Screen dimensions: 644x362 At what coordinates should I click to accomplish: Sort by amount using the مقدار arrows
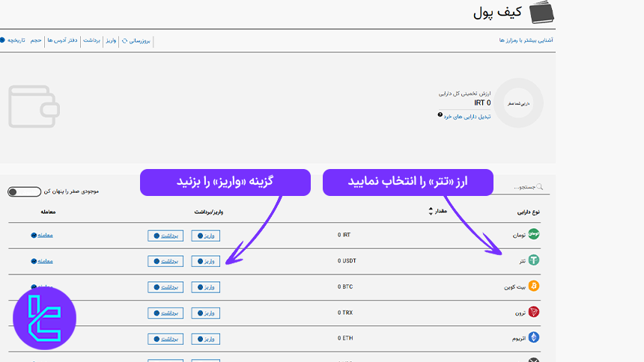(431, 211)
